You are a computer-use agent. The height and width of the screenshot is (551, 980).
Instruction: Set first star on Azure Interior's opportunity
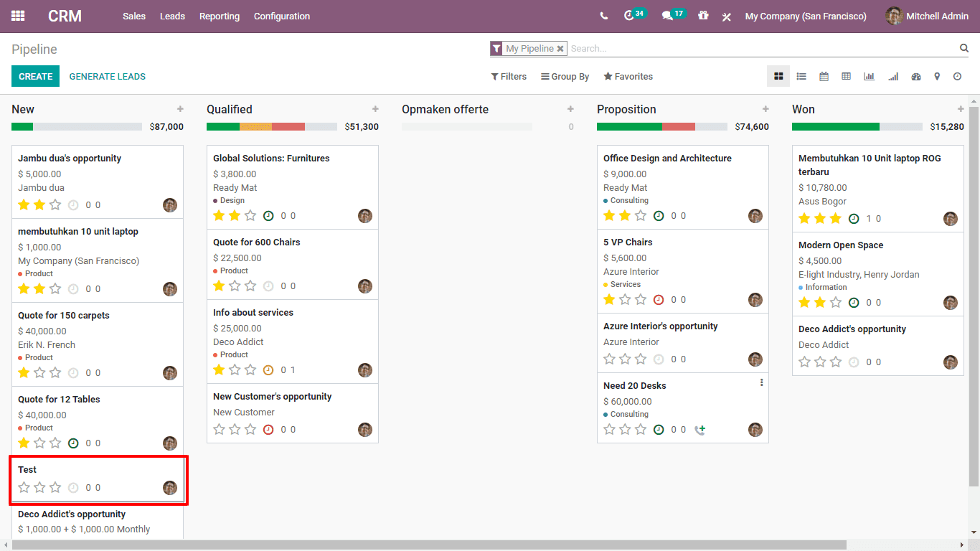(x=609, y=359)
